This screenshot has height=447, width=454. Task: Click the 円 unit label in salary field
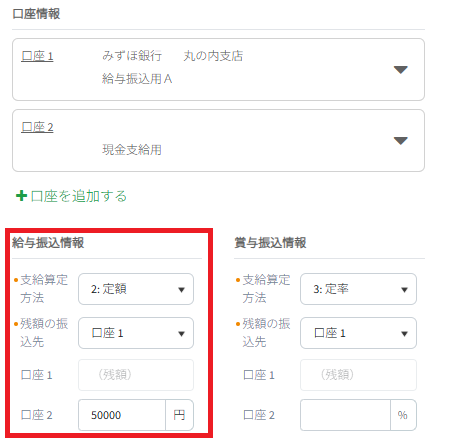[179, 415]
